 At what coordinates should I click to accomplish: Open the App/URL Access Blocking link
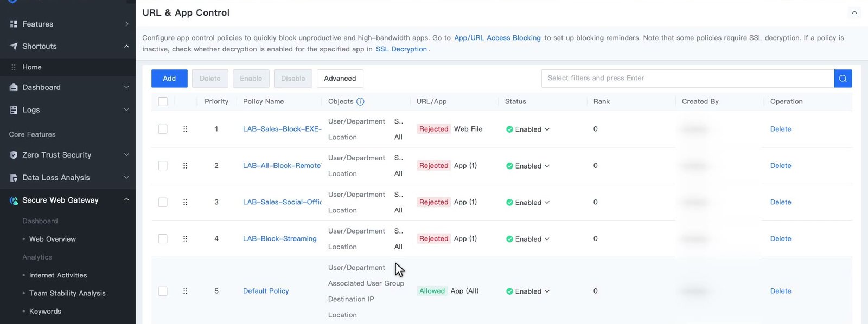(497, 38)
